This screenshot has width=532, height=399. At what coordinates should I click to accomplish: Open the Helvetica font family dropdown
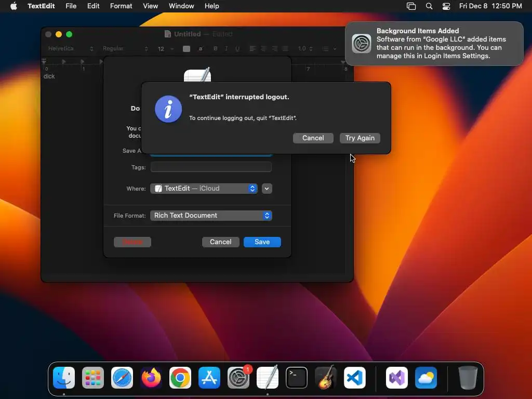pyautogui.click(x=70, y=48)
